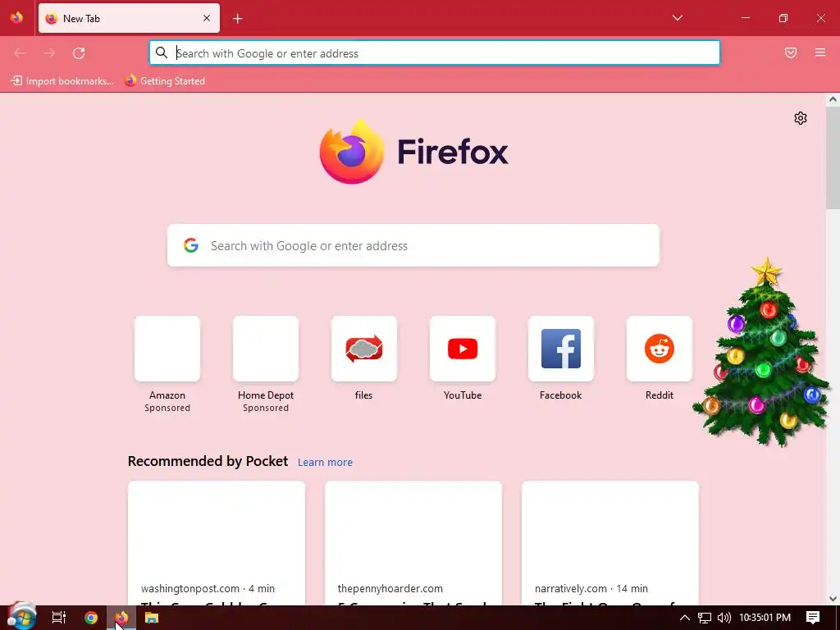Viewport: 840px width, 630px height.
Task: Select the New Tab tab
Action: 129,18
